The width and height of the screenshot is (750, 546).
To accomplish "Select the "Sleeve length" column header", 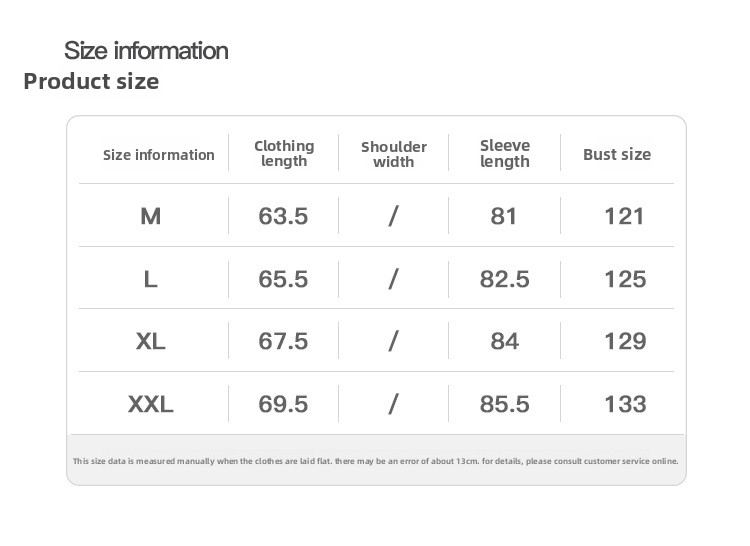I will pyautogui.click(x=505, y=153).
